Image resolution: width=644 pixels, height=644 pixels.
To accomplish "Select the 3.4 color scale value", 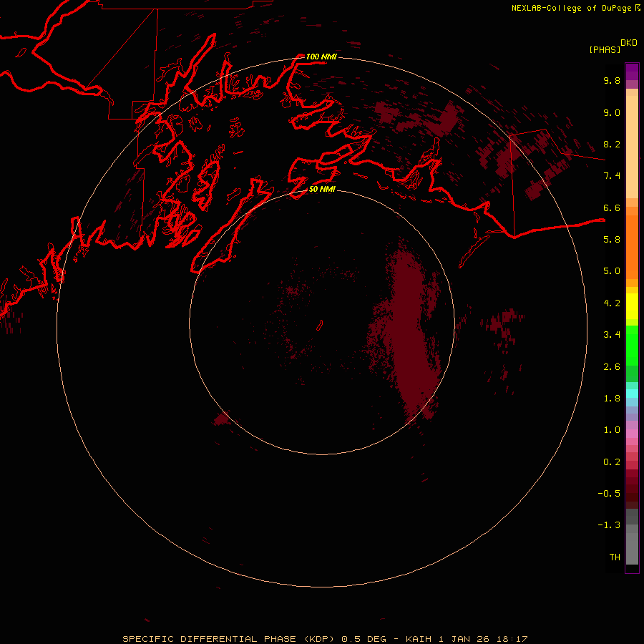I will pyautogui.click(x=612, y=335).
